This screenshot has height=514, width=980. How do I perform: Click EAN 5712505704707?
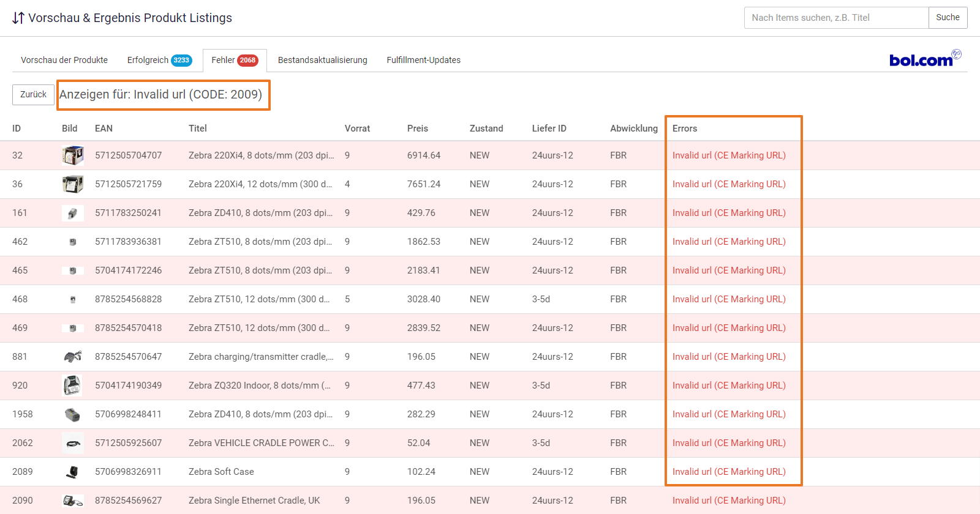(129, 155)
